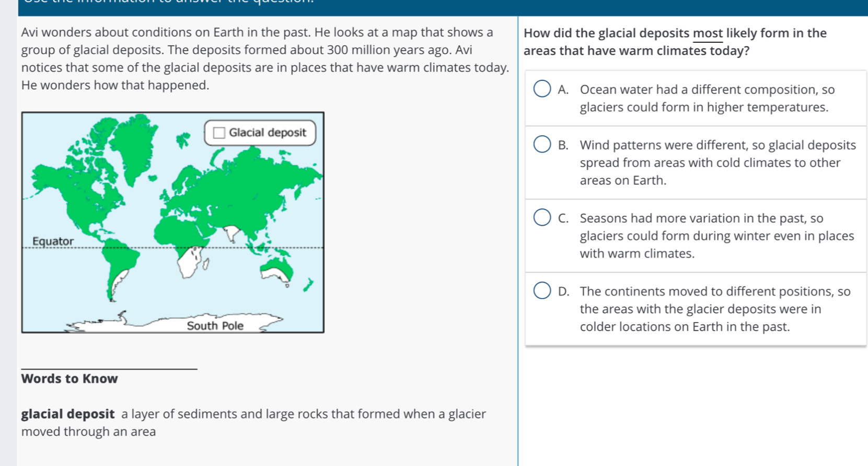The height and width of the screenshot is (466, 868).
Task: Click the Equator label on the map
Action: [x=53, y=241]
